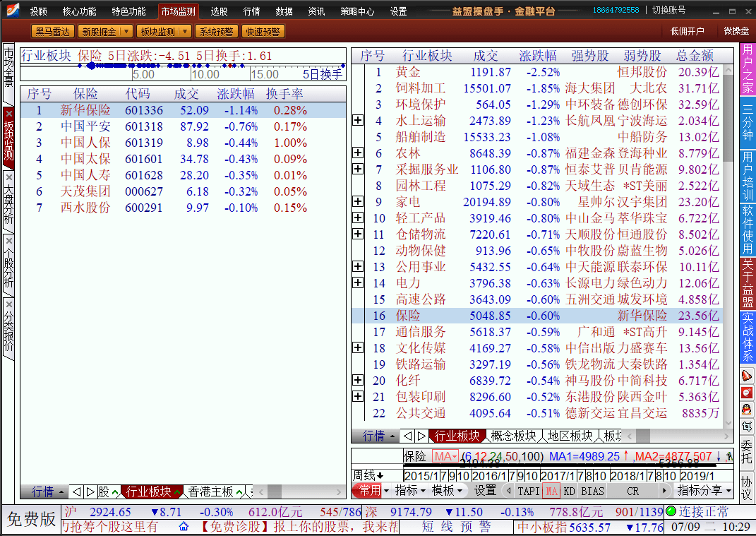Click the 切换账号 link
The image size is (756, 536).
point(668,10)
